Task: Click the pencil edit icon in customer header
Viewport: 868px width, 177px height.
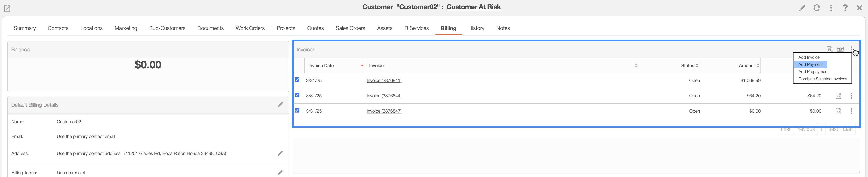Action: [802, 8]
